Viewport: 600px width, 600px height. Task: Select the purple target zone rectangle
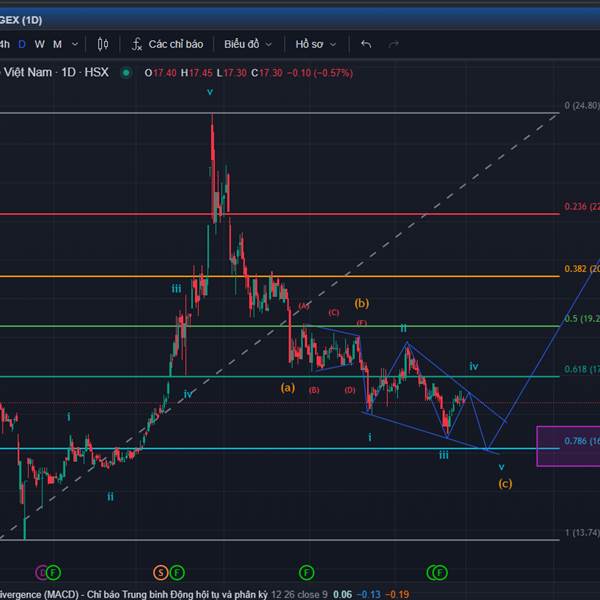click(x=568, y=447)
